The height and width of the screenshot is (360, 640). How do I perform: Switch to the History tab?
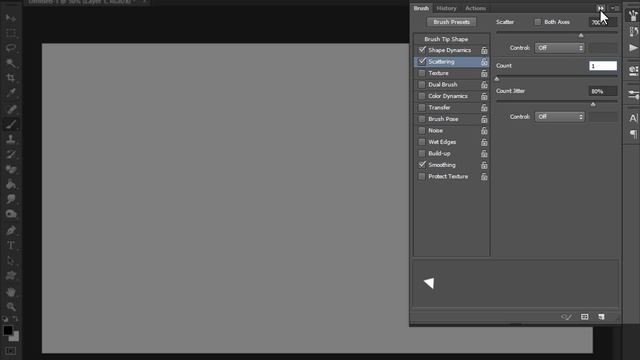click(446, 8)
